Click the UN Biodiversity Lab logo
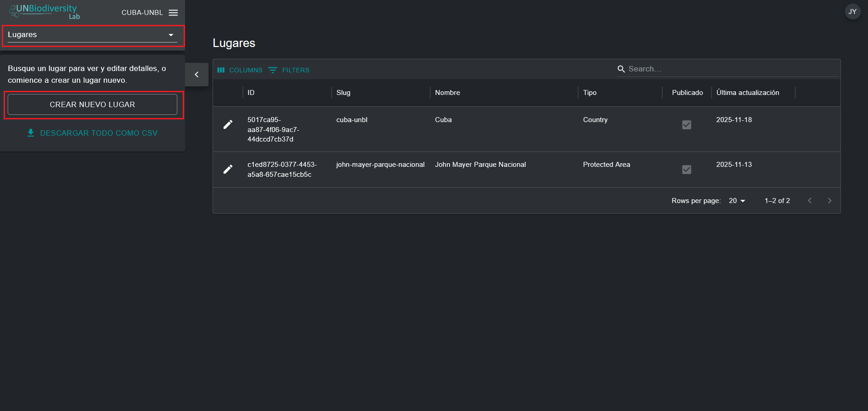The height and width of the screenshot is (411, 868). pyautogui.click(x=45, y=12)
